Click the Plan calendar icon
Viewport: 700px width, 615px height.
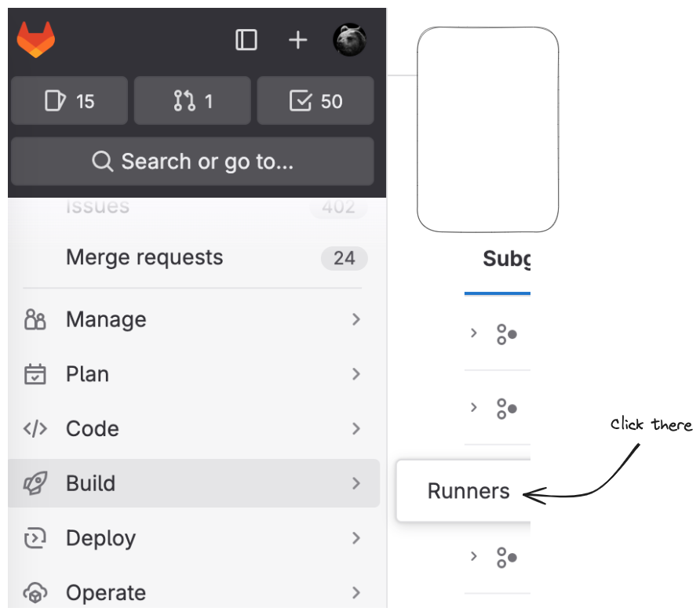(35, 374)
